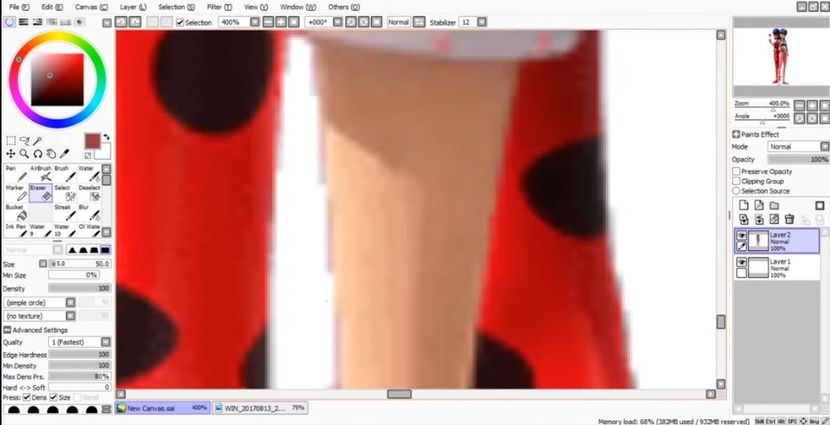This screenshot has width=830, height=425.
Task: Enable Clipping Group
Action: [736, 181]
